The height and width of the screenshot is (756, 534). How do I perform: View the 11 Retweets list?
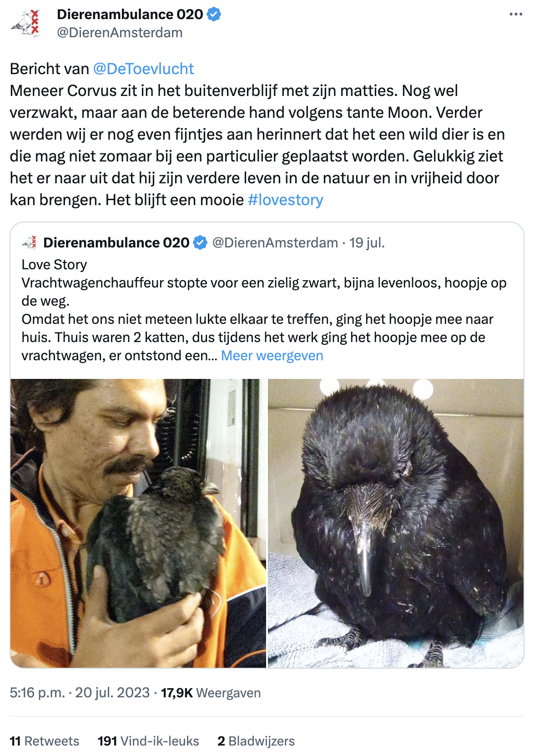(x=45, y=741)
